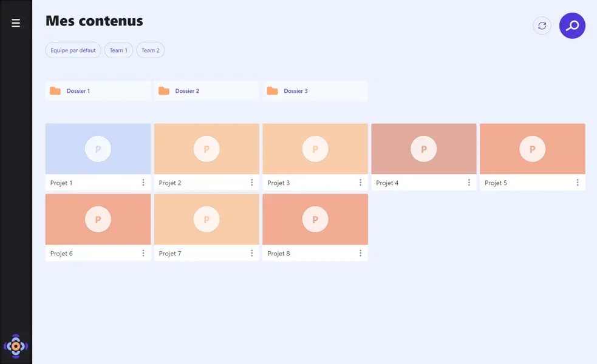Expand the options menu for Projet 5
Image resolution: width=597 pixels, height=364 pixels.
(x=578, y=183)
